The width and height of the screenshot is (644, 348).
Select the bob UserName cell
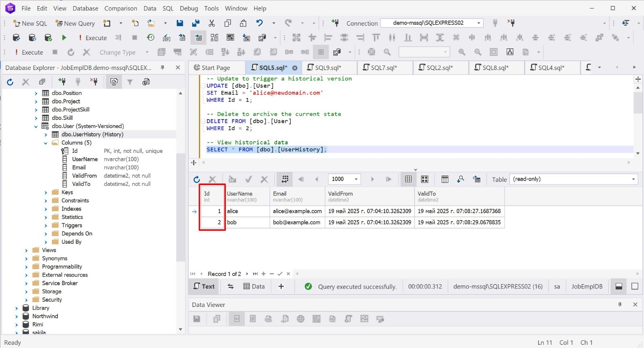tap(248, 222)
